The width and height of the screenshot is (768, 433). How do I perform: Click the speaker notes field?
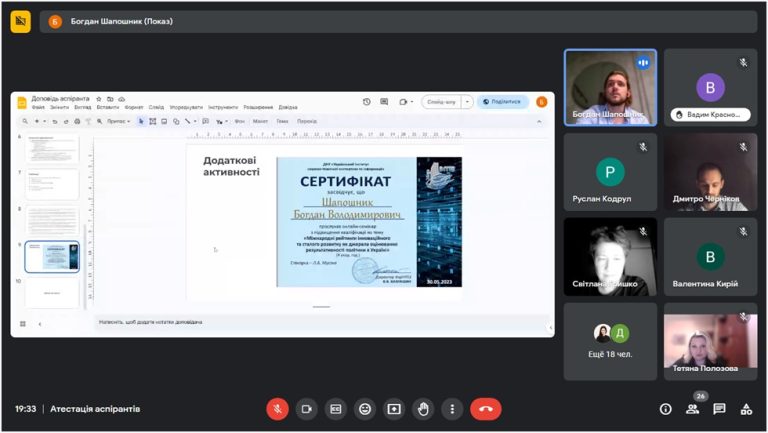coord(321,322)
